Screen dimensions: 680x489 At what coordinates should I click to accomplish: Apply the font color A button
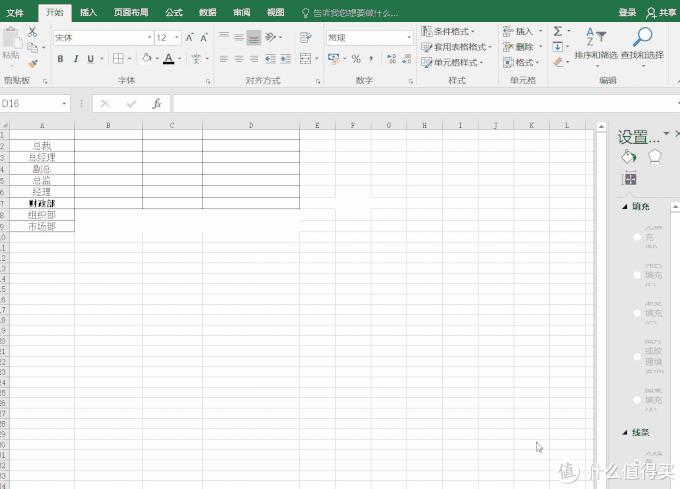[169, 59]
